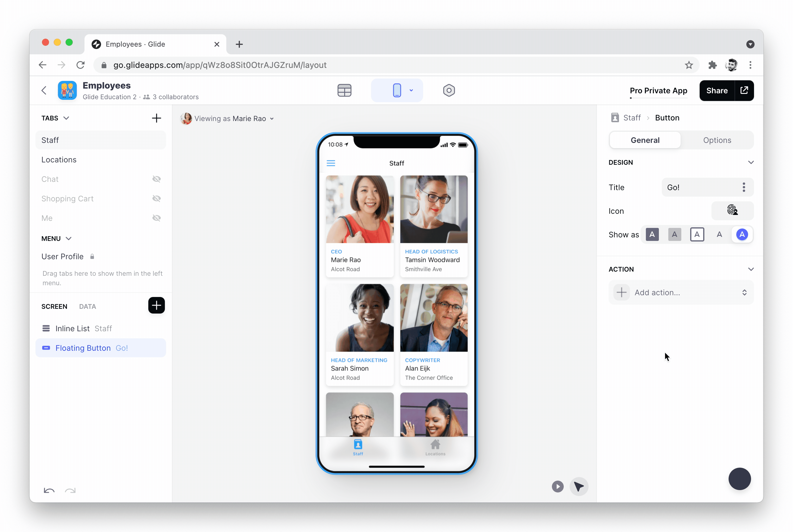Show the hidden Me tab
Image resolution: width=793 pixels, height=532 pixels.
(157, 218)
